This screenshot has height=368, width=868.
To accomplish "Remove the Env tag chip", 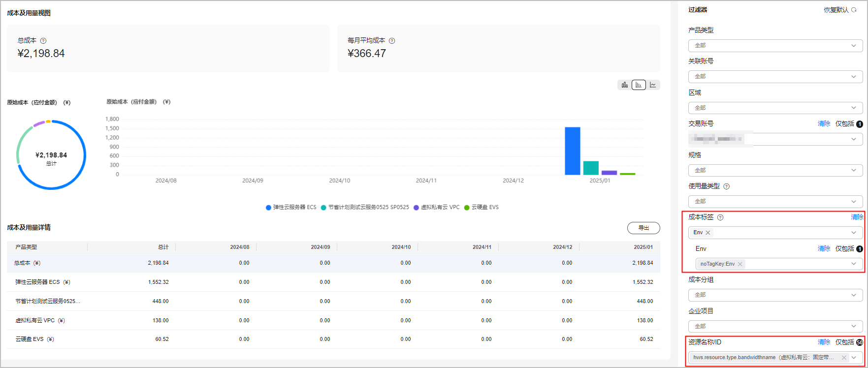I will pos(708,233).
